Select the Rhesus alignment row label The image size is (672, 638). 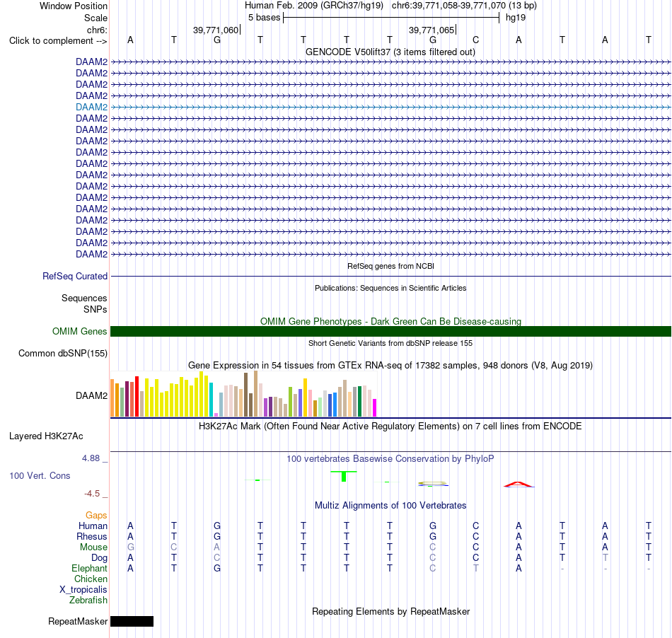92,536
